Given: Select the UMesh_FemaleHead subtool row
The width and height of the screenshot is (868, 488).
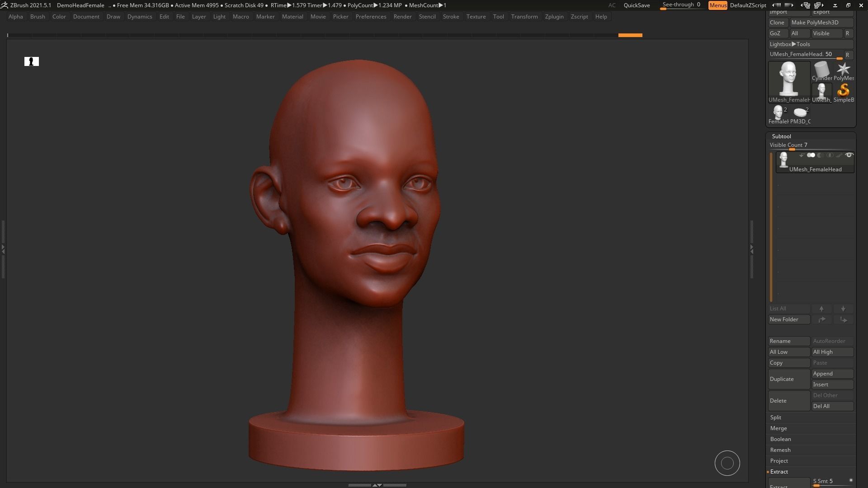Looking at the screenshot, I should pos(815,162).
